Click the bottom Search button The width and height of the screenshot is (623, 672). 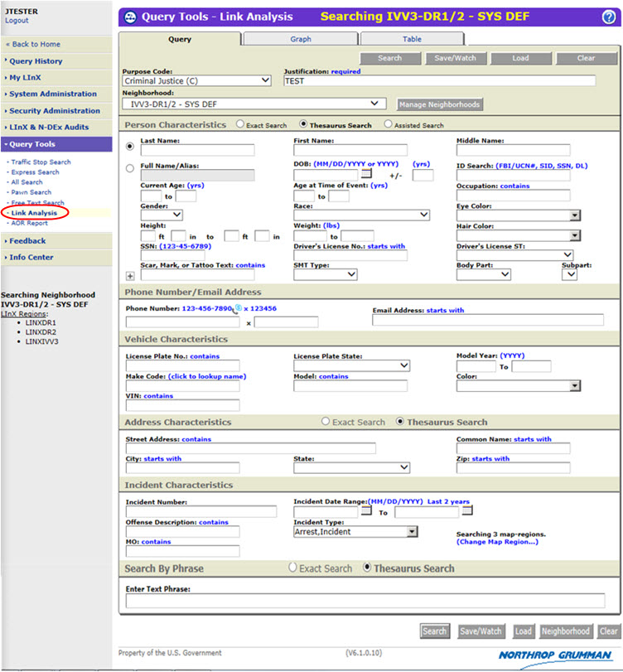tap(435, 631)
